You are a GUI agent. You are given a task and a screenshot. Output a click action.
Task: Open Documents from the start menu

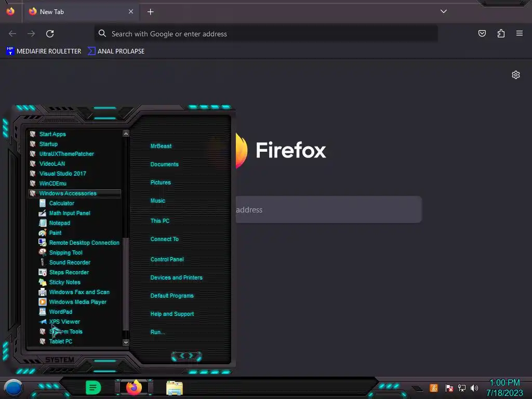[164, 164]
